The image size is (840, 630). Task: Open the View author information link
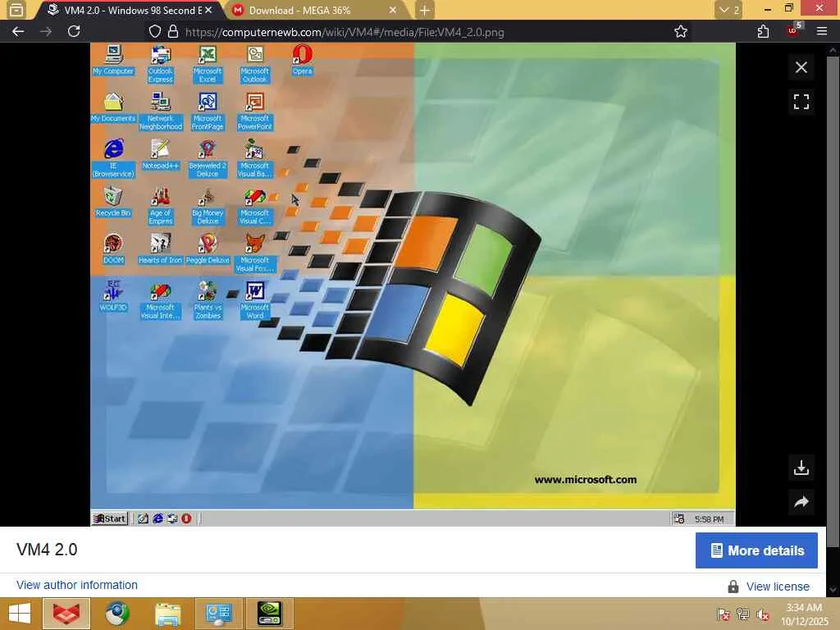click(x=76, y=585)
